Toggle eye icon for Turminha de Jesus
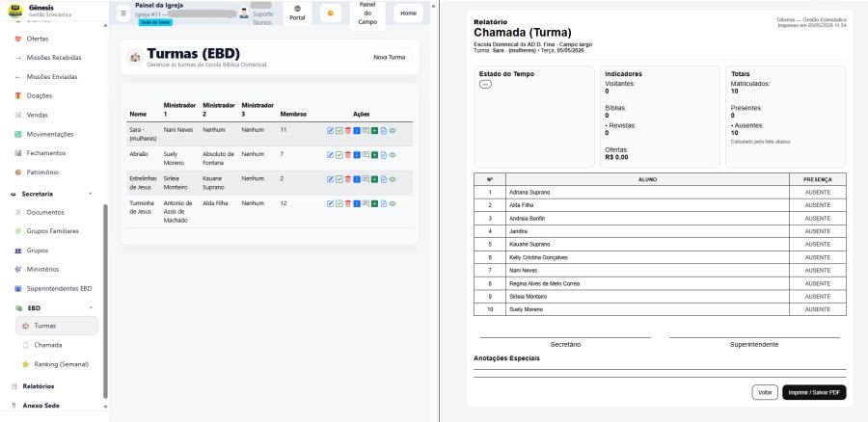 tap(393, 203)
